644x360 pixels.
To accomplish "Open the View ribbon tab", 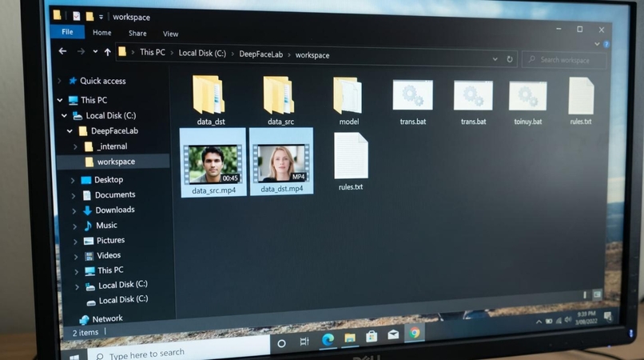I will pyautogui.click(x=170, y=34).
